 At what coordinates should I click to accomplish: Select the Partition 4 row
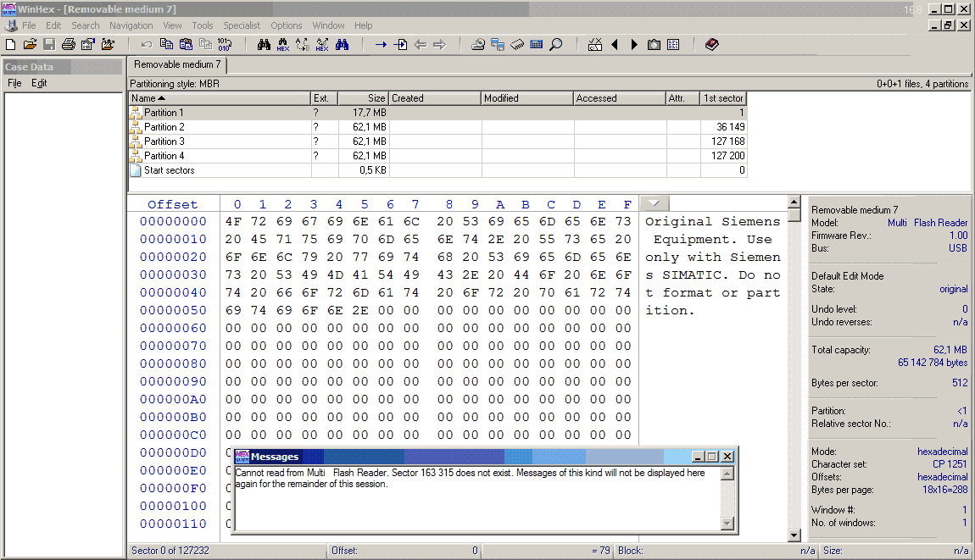437,155
